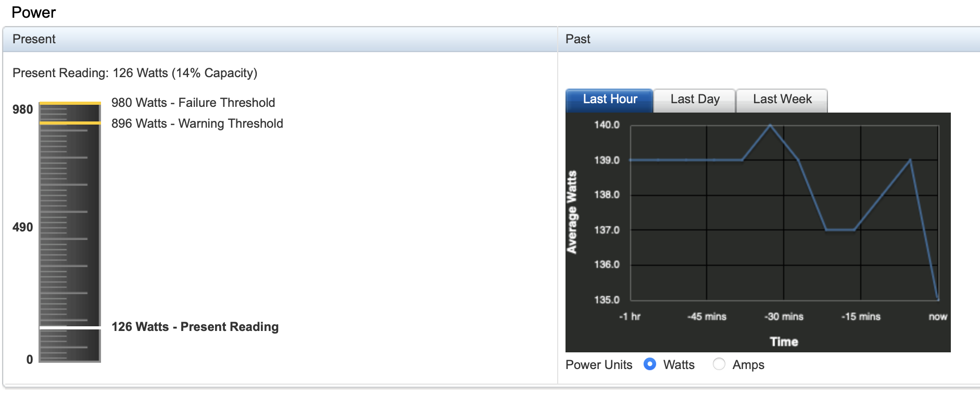Click the "Present Reading: 126 Watts (14% Capacity)" text
Viewport: 980px width, 393px height.
click(x=135, y=73)
